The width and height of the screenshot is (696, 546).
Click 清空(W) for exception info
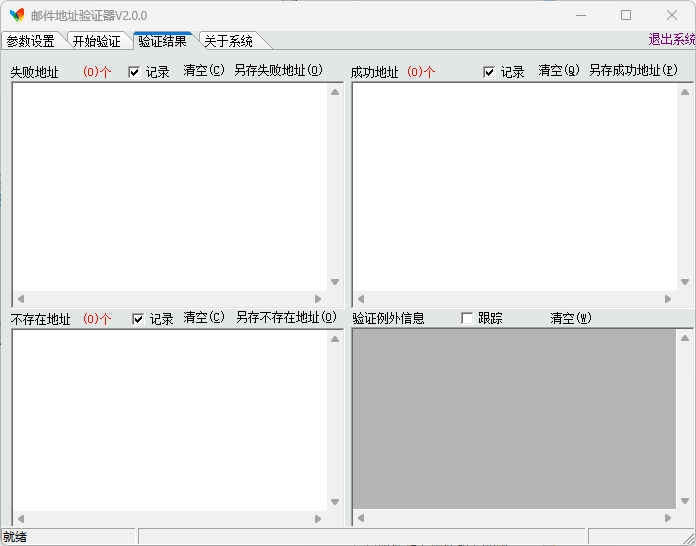(x=571, y=318)
